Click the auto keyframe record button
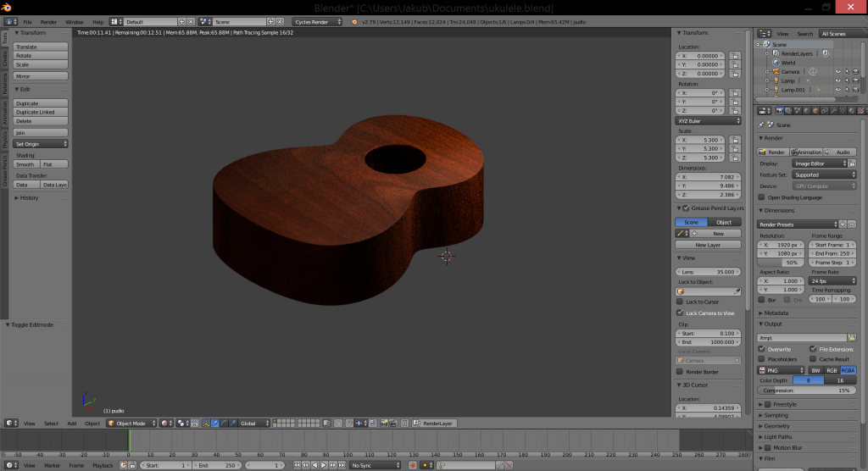 click(413, 465)
